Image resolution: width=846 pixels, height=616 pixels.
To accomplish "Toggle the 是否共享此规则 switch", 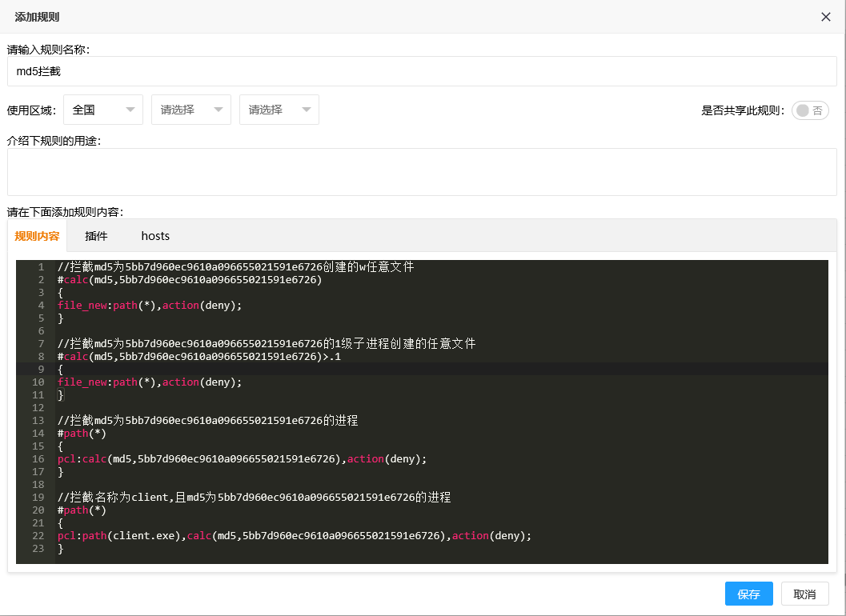I will [810, 110].
